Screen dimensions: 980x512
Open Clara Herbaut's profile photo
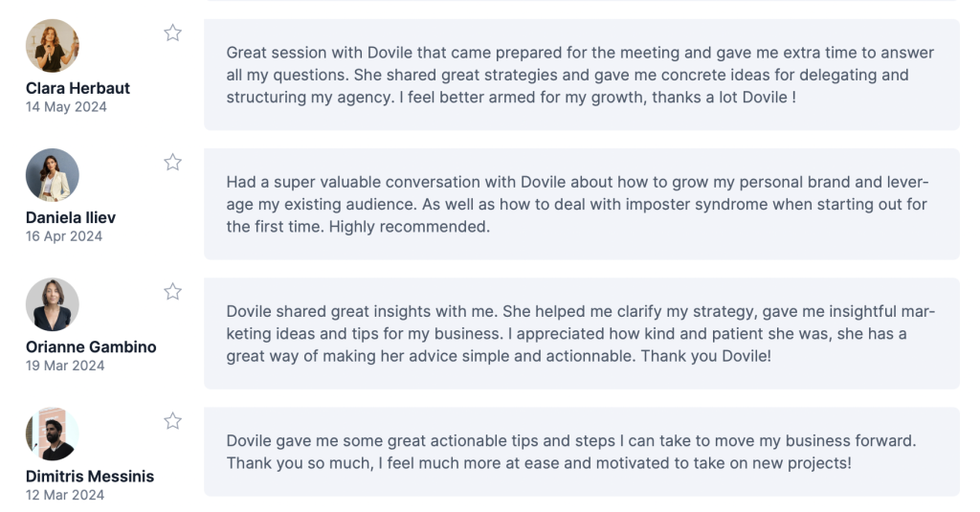point(53,46)
